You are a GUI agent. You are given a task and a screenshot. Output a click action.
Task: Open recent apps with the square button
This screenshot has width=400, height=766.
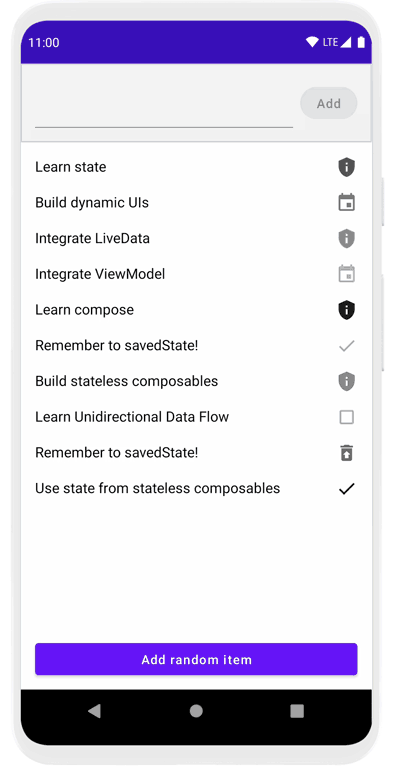coord(297,711)
